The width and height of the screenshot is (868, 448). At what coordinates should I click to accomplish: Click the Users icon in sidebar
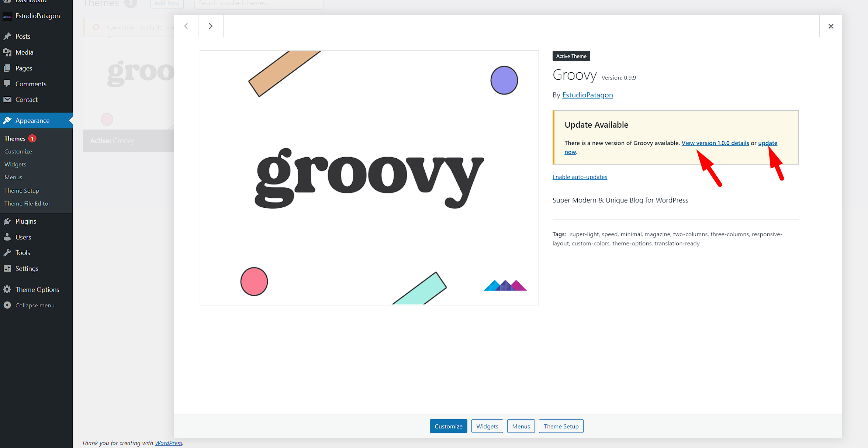tap(7, 236)
